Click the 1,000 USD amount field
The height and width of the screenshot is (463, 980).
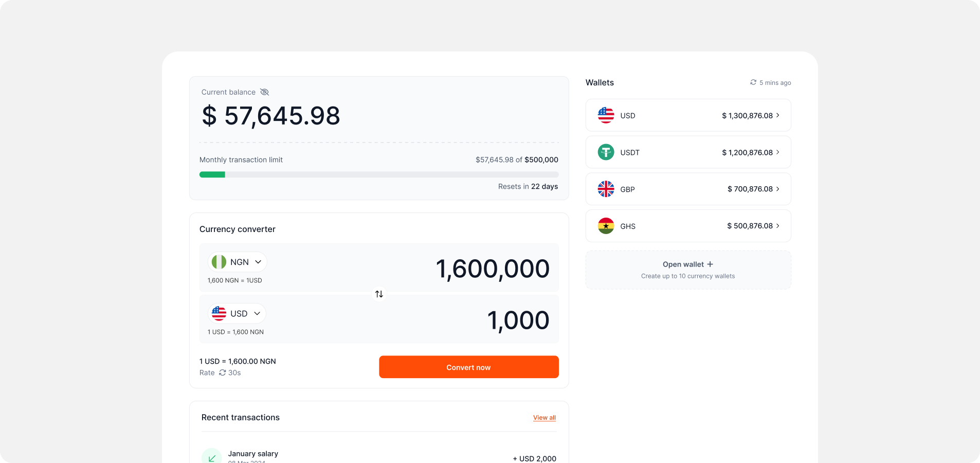click(518, 320)
